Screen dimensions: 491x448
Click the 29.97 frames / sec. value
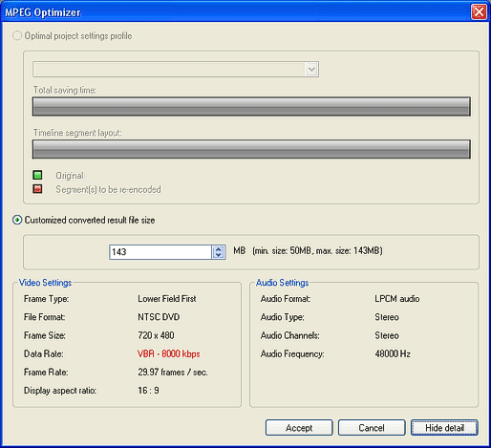(x=173, y=373)
